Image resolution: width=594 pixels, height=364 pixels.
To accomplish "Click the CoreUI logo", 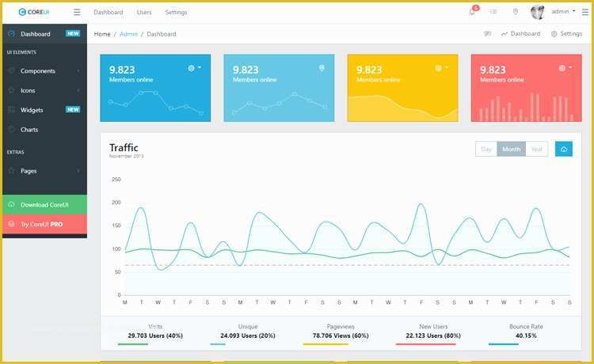I will [x=34, y=12].
